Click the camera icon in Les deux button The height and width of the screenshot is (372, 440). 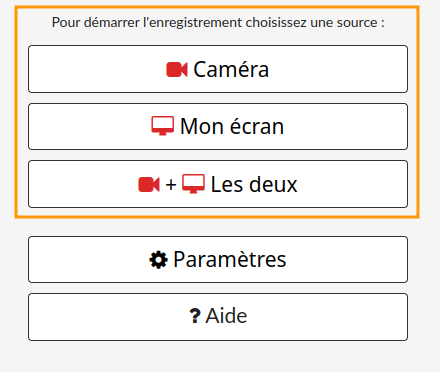point(149,184)
